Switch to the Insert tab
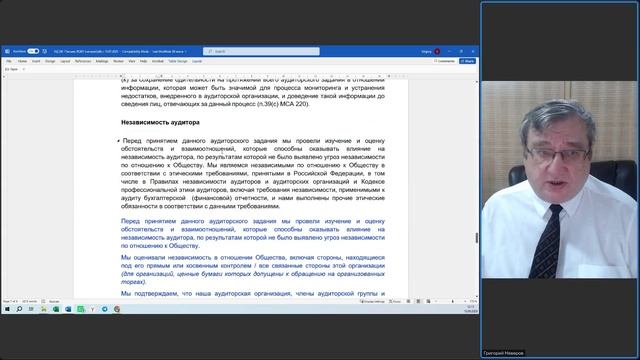This screenshot has height=360, width=640. 36,61
